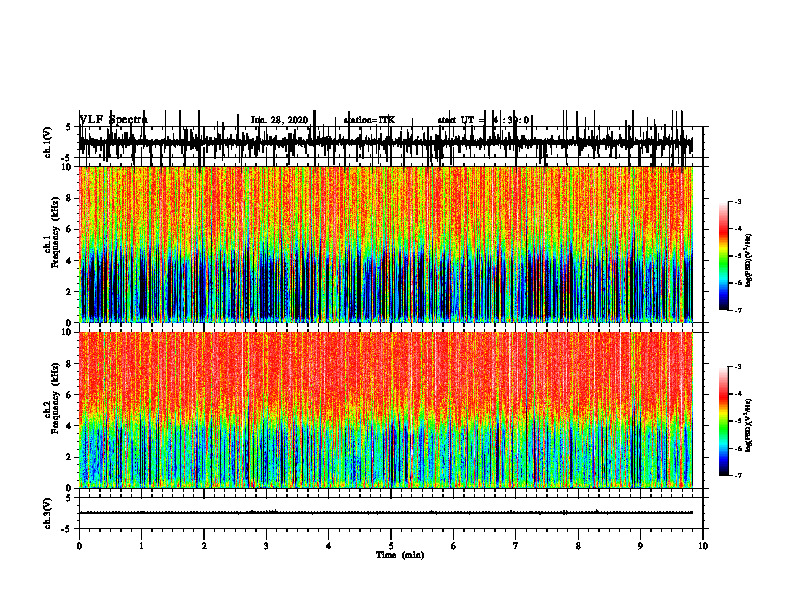This screenshot has height=612, width=792.
Task: Click the ch.1 color bar log(PSD) label
Action: point(749,261)
